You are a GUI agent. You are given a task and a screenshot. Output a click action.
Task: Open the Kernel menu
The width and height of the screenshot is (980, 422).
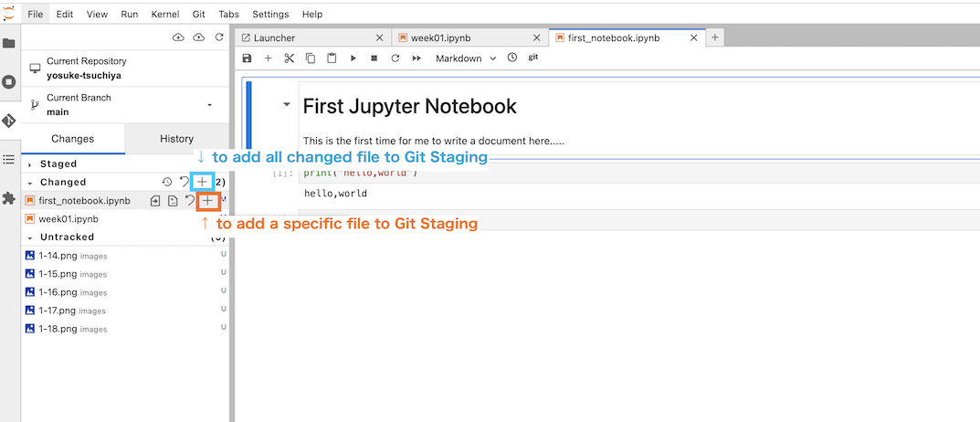166,15
